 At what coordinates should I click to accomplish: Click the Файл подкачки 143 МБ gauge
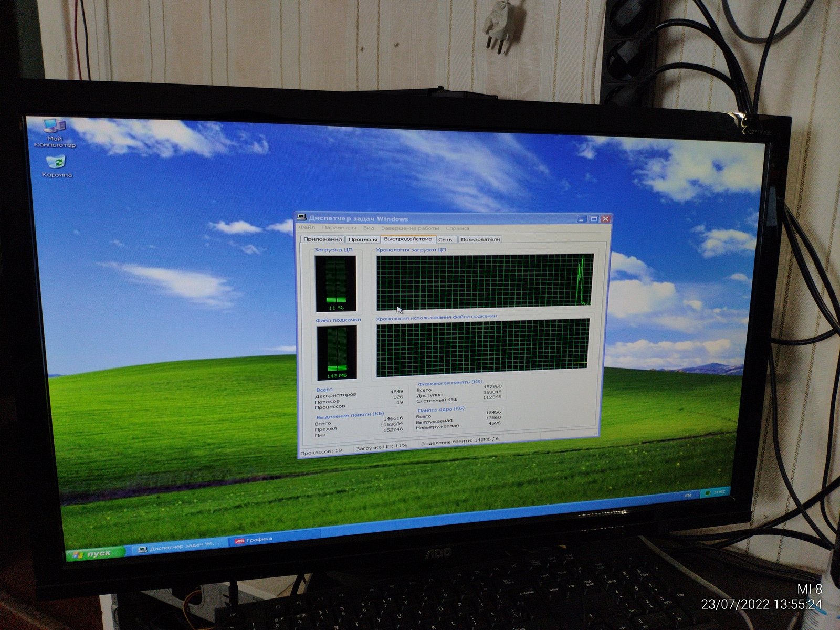tap(337, 353)
